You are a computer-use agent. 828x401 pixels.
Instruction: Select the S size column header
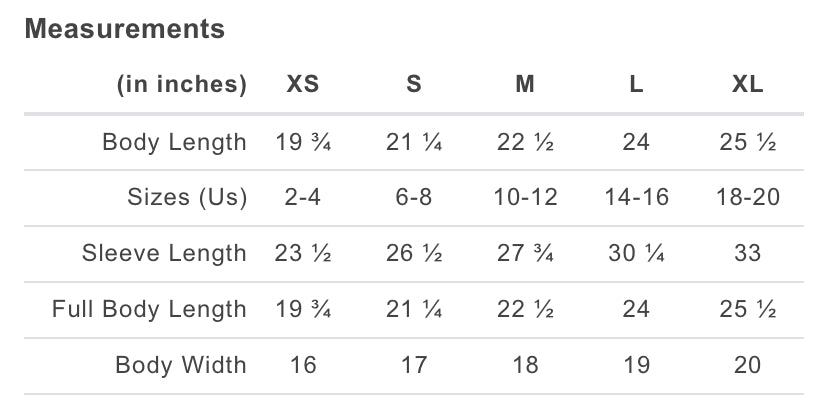(414, 85)
